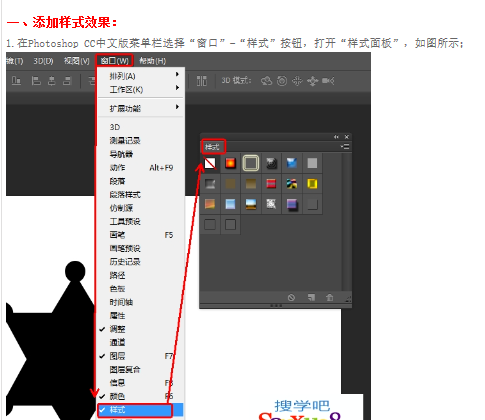
Task: Click the 3D roll icon after 3D 模式
Action: click(x=282, y=81)
